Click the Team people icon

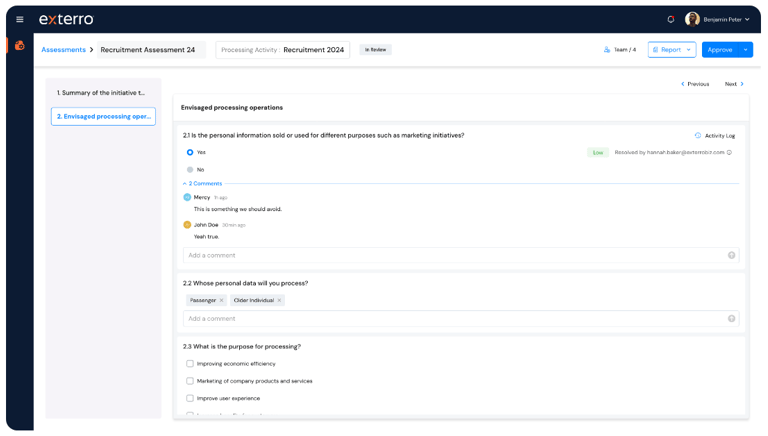tap(607, 49)
